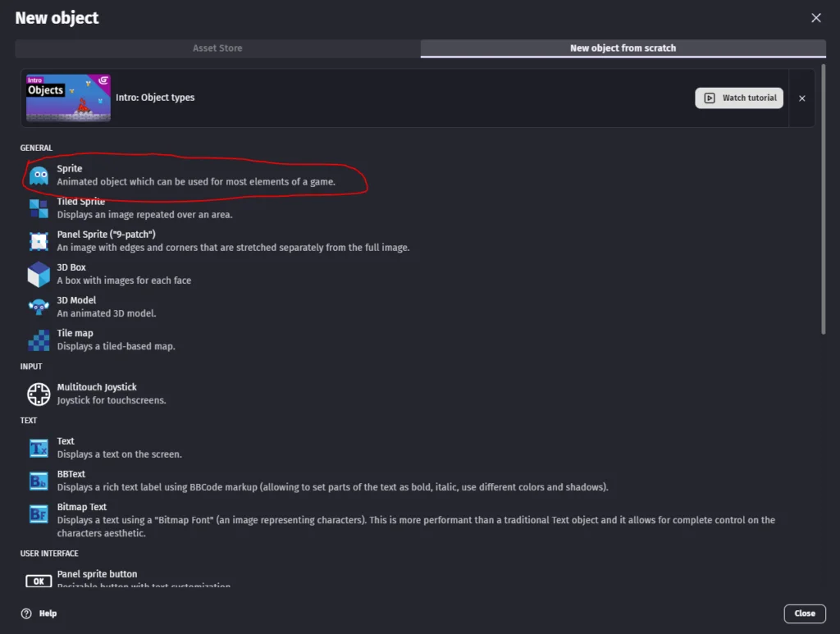Switch to the Asset Store tab

click(217, 48)
